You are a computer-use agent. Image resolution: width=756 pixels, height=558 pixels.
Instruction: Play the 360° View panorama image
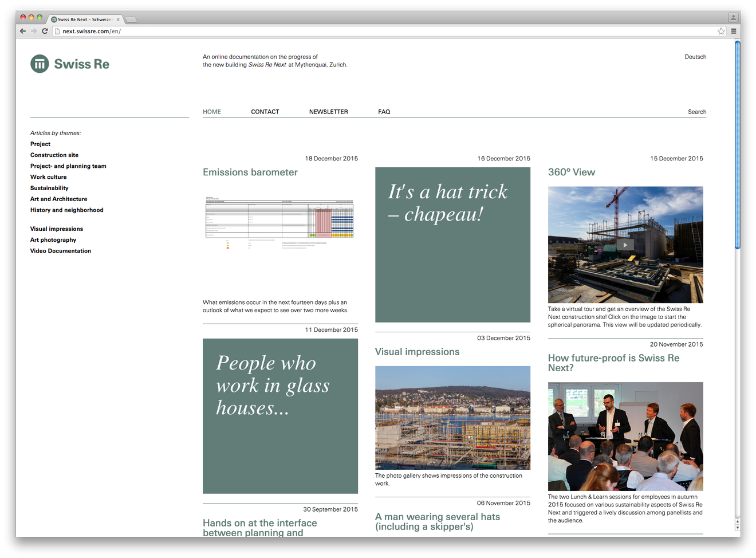click(625, 245)
